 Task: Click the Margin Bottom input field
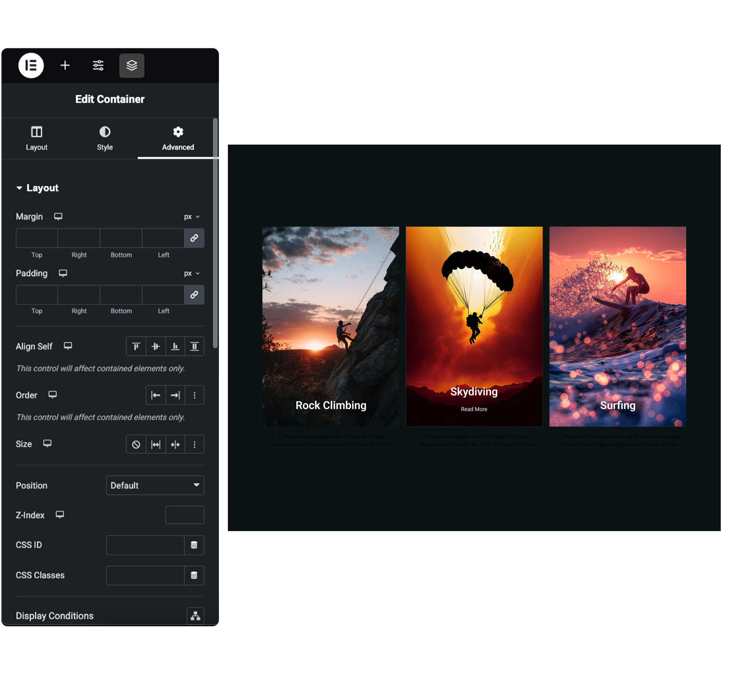tap(121, 238)
